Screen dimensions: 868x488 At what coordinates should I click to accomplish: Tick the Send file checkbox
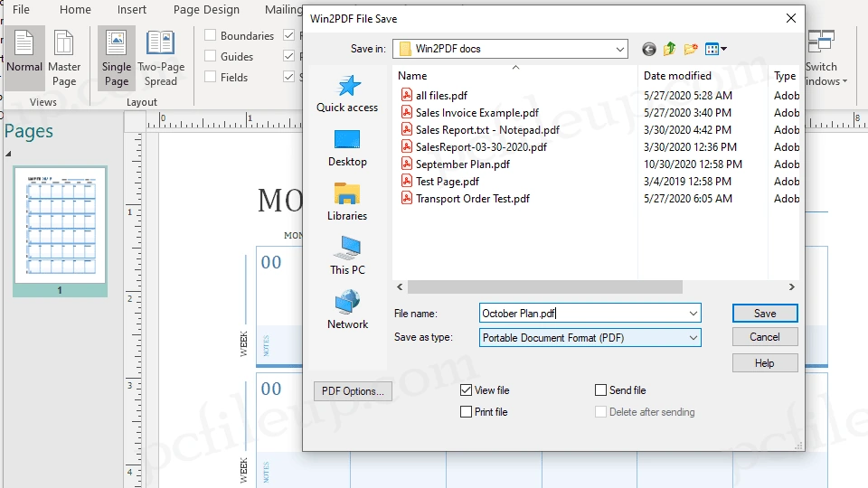point(601,390)
